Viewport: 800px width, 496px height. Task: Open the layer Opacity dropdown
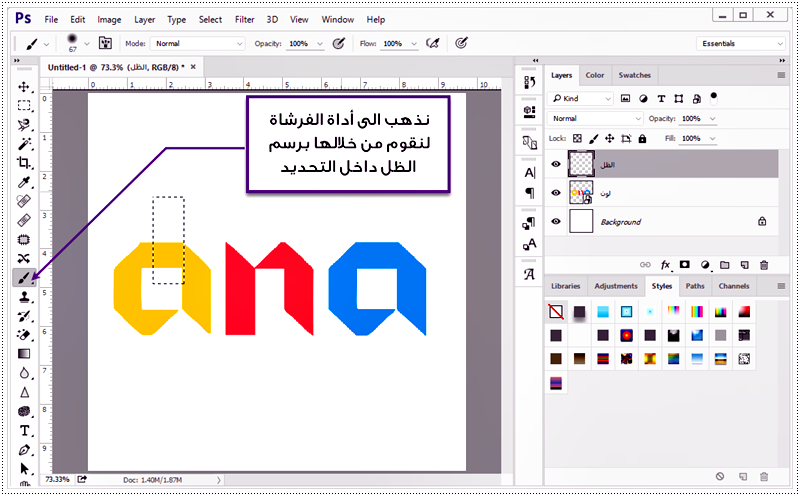click(713, 118)
